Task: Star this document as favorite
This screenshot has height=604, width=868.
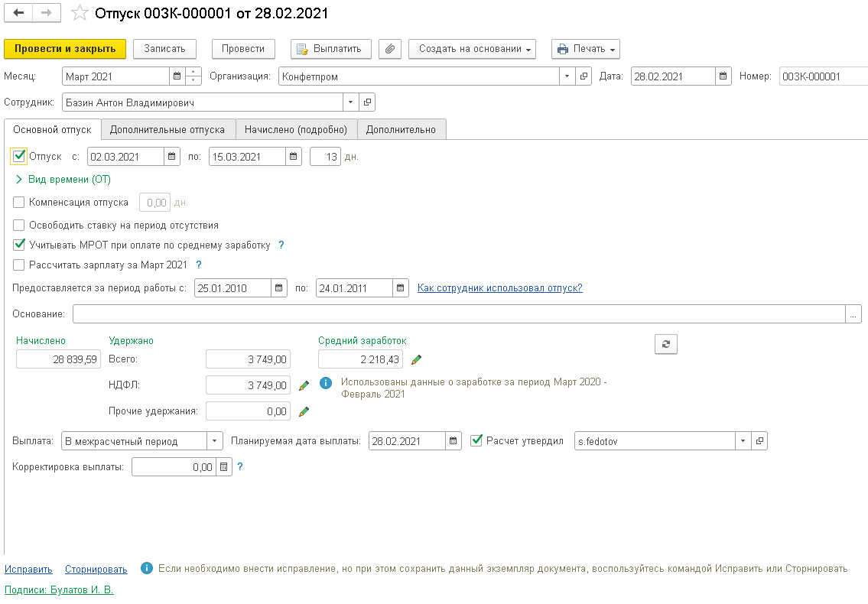Action: pyautogui.click(x=79, y=13)
